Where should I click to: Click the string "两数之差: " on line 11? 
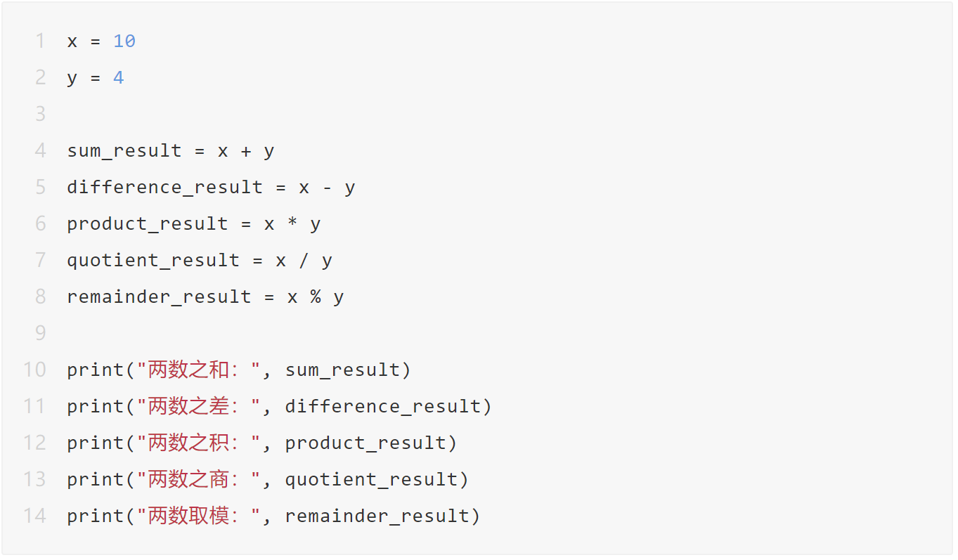(199, 407)
